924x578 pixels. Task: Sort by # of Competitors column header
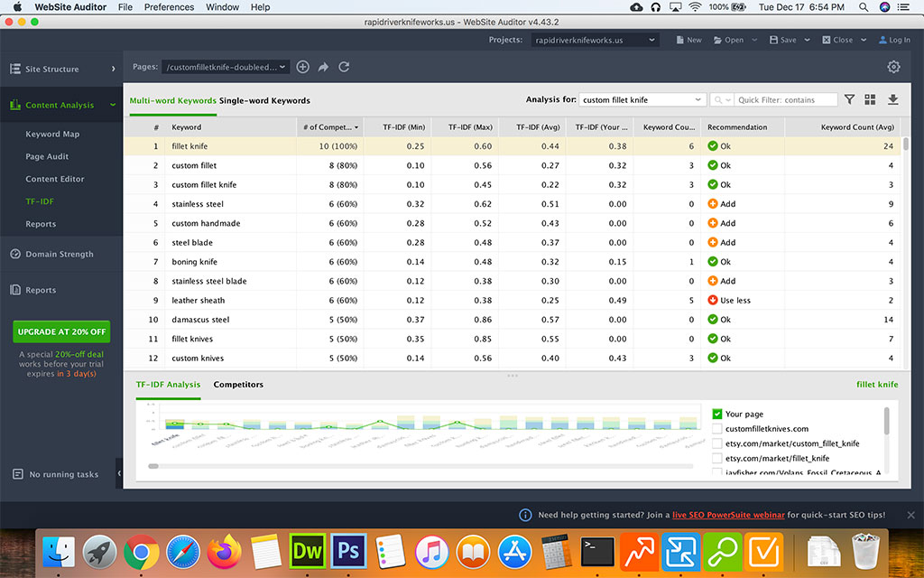click(330, 126)
